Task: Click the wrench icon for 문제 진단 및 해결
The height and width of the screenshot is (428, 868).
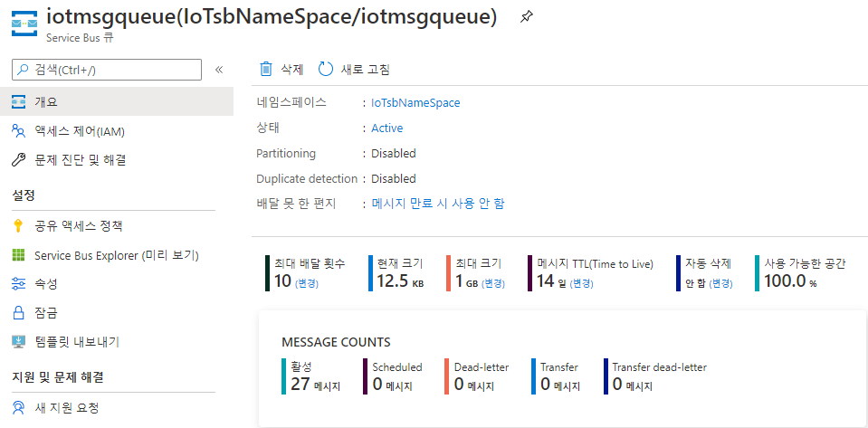Action: pyautogui.click(x=18, y=160)
